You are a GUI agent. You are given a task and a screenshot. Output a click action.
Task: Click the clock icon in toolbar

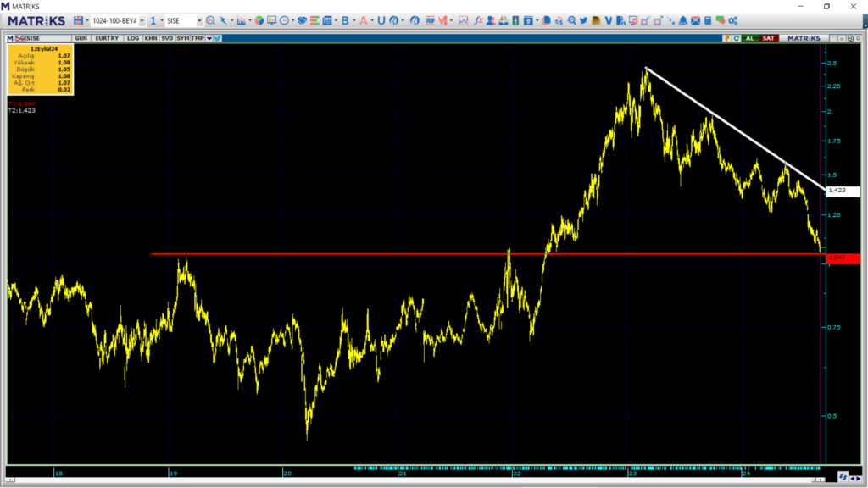click(x=284, y=20)
